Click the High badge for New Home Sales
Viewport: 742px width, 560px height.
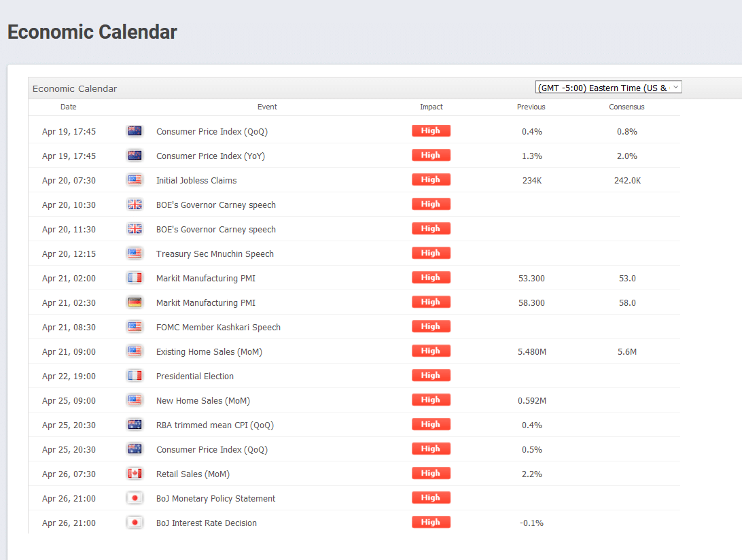431,400
